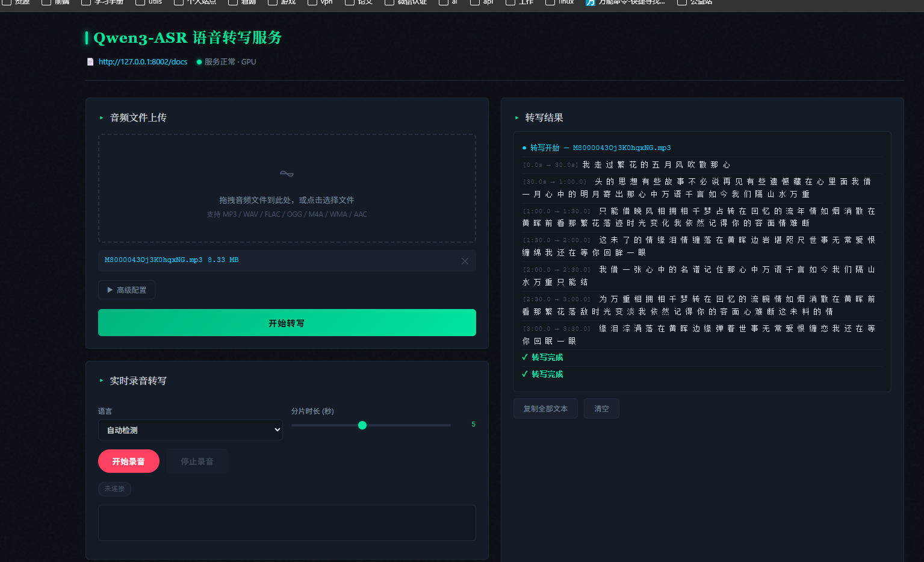This screenshot has width=924, height=562.
Task: Click the triangle beside the 实时录音转写 heading
Action: 101,381
